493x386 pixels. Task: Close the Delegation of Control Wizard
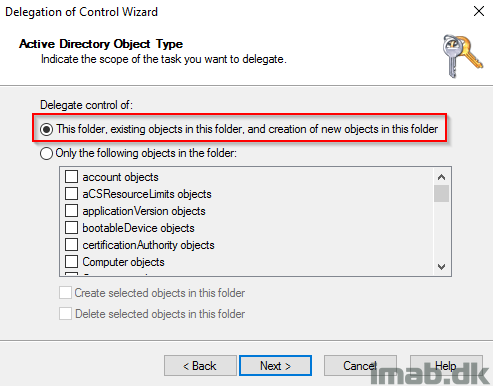pos(479,11)
